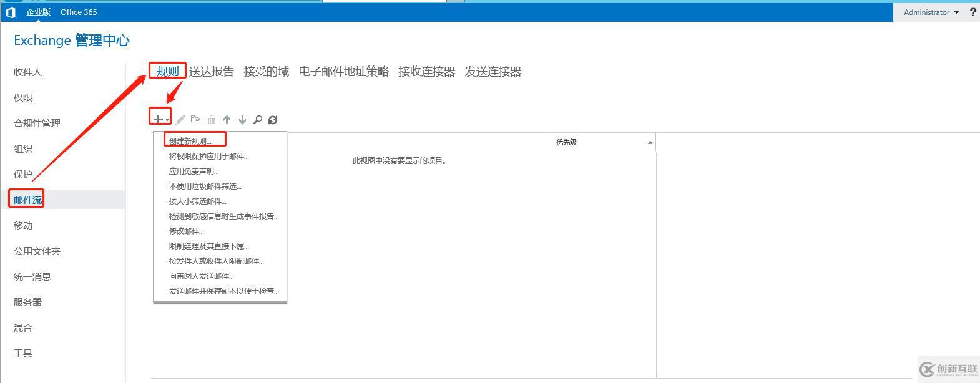The image size is (980, 383).
Task: Open the 接收连接器 tab
Action: 427,71
